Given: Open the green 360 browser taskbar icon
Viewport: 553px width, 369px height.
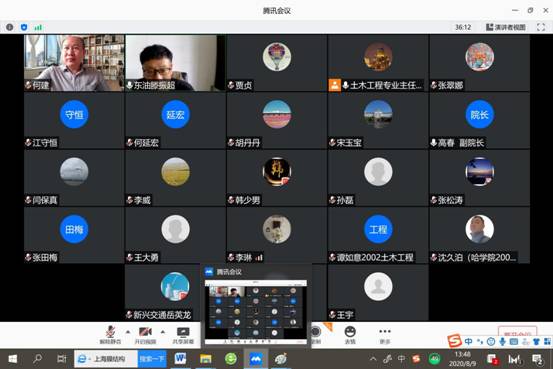Looking at the screenshot, I should click(231, 359).
